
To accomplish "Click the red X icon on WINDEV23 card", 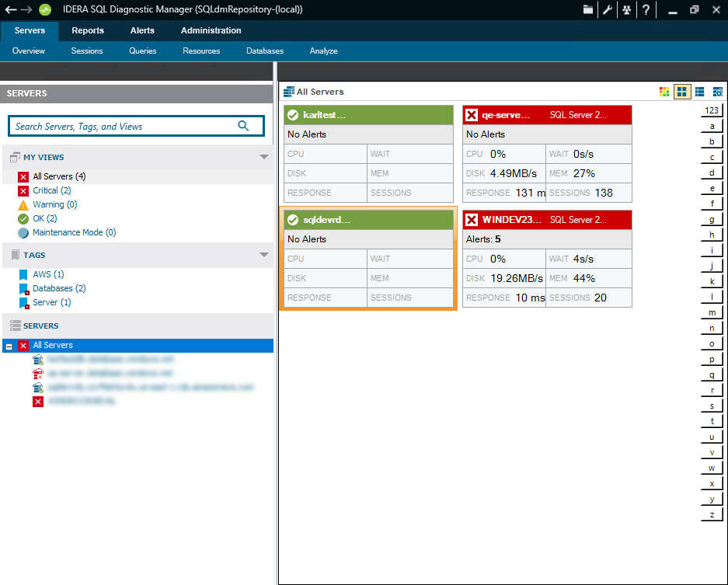I will (x=472, y=220).
